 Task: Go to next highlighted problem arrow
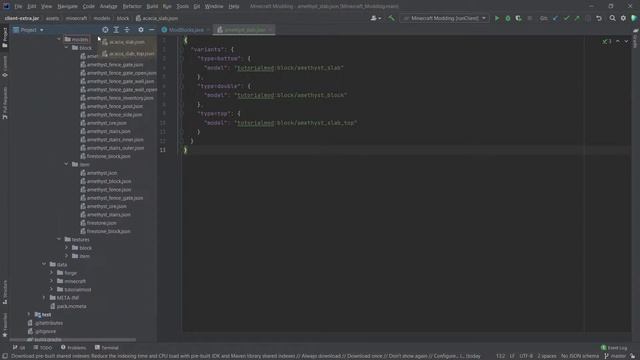[x=626, y=41]
